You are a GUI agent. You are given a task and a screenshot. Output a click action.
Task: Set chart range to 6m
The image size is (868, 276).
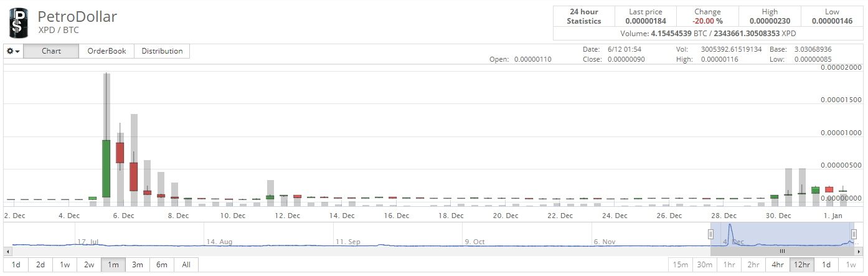(x=162, y=265)
